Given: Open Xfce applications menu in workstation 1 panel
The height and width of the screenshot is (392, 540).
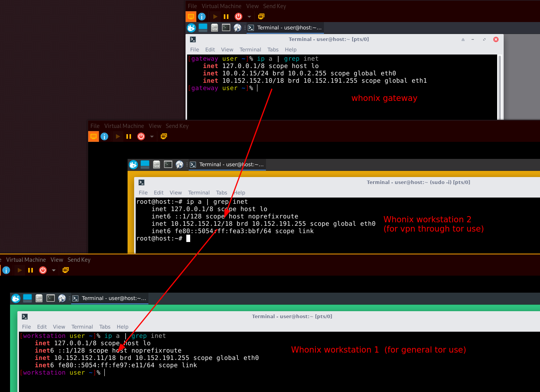Looking at the screenshot, I should coord(16,298).
